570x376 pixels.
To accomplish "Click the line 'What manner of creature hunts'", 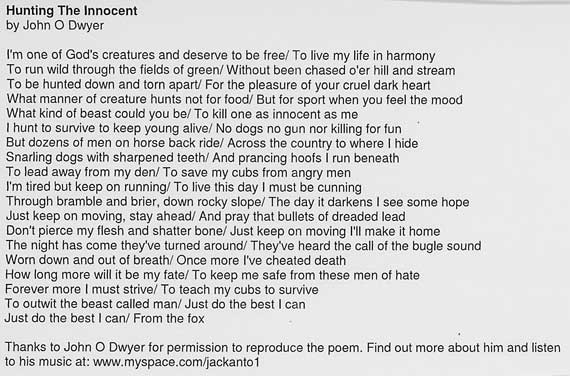I will pyautogui.click(x=234, y=99).
